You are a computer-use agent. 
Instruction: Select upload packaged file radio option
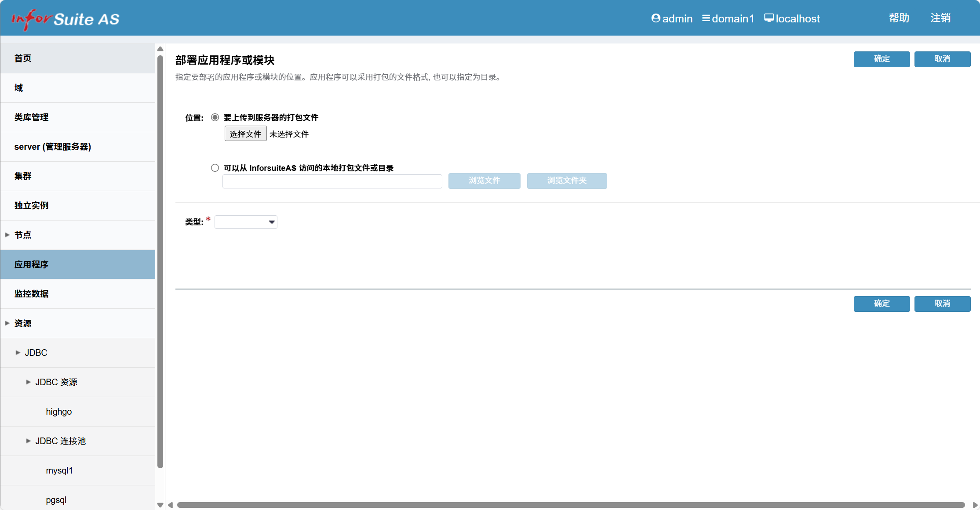[215, 117]
